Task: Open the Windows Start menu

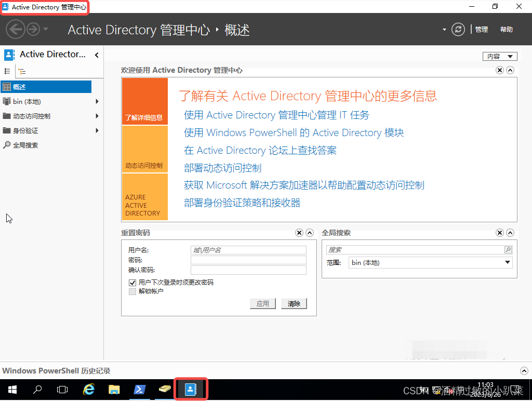Action: (x=12, y=390)
